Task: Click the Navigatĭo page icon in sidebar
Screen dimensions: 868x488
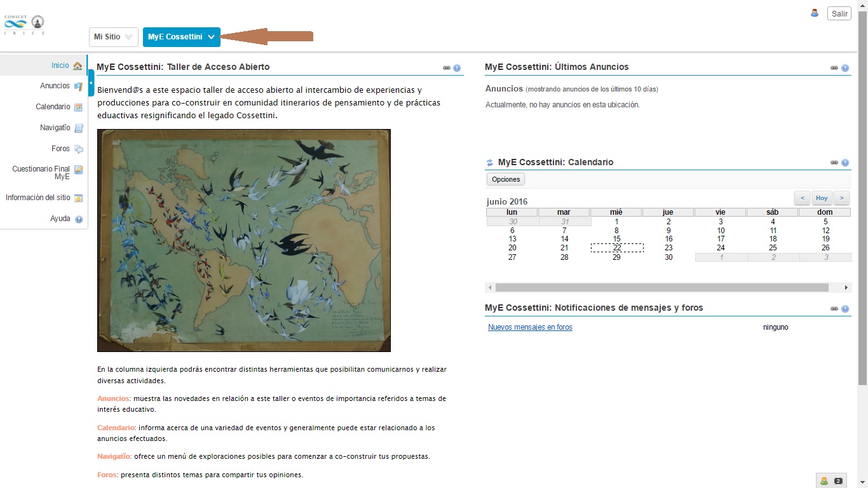Action: click(x=79, y=128)
